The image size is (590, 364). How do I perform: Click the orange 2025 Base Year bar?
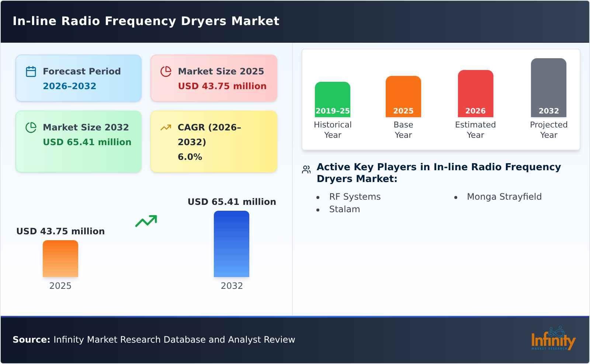(x=403, y=96)
